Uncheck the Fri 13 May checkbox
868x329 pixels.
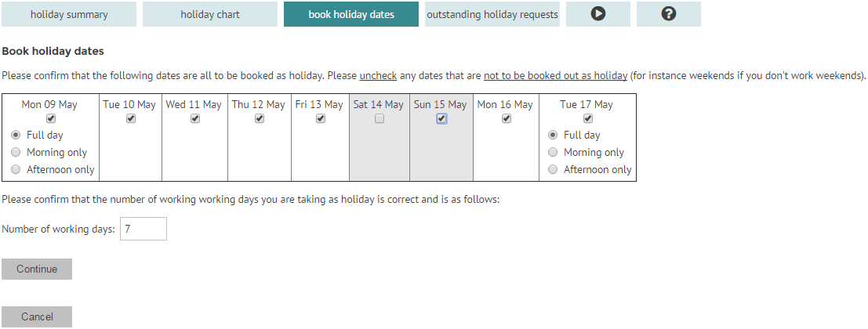coord(320,118)
